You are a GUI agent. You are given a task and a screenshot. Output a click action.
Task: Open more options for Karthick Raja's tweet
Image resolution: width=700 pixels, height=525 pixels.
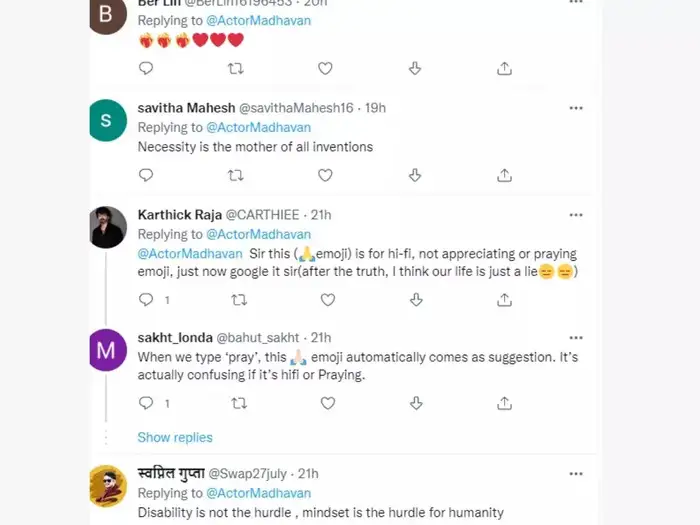coord(576,215)
